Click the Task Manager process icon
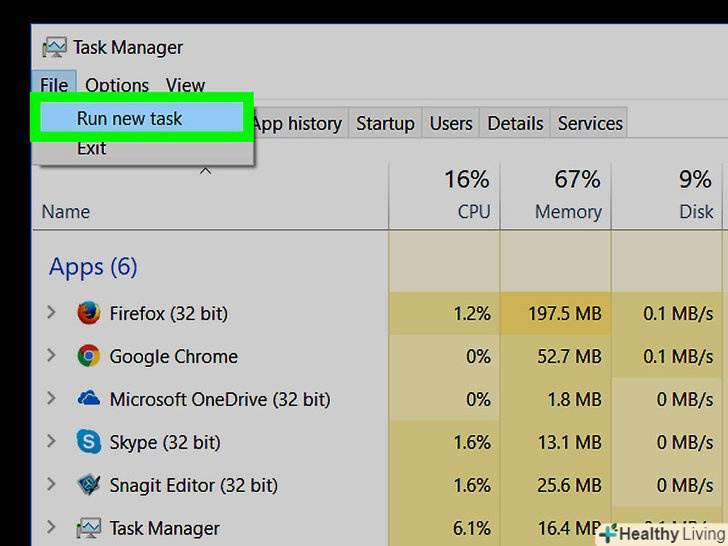The width and height of the screenshot is (728, 546). (89, 527)
